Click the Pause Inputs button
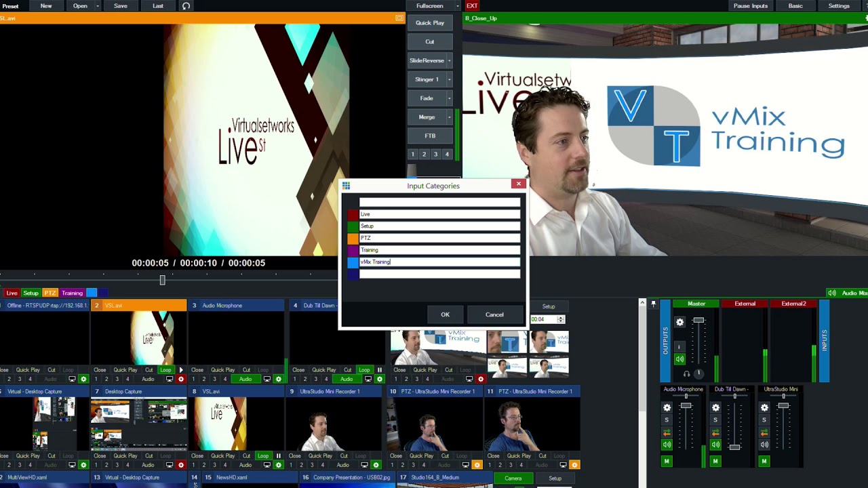This screenshot has width=868, height=488. tap(751, 6)
